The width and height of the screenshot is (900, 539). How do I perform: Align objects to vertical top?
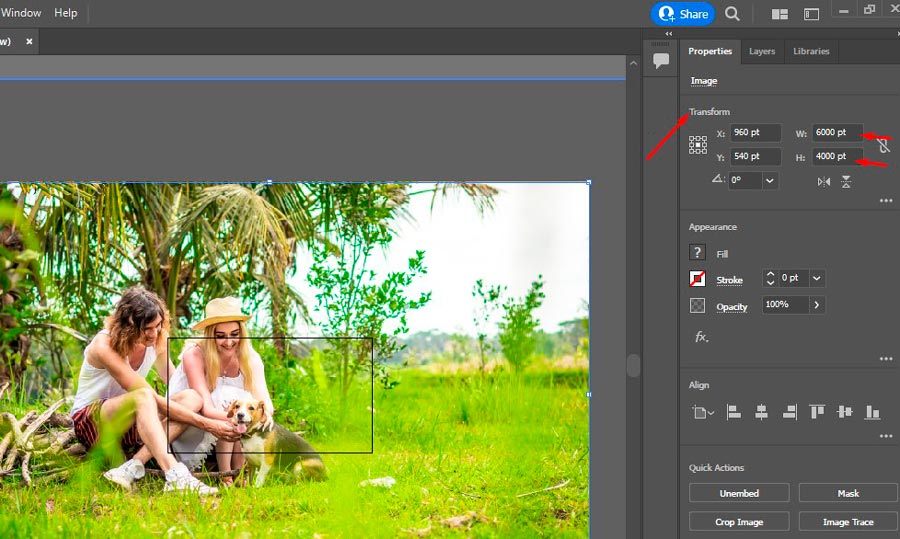pyautogui.click(x=817, y=412)
